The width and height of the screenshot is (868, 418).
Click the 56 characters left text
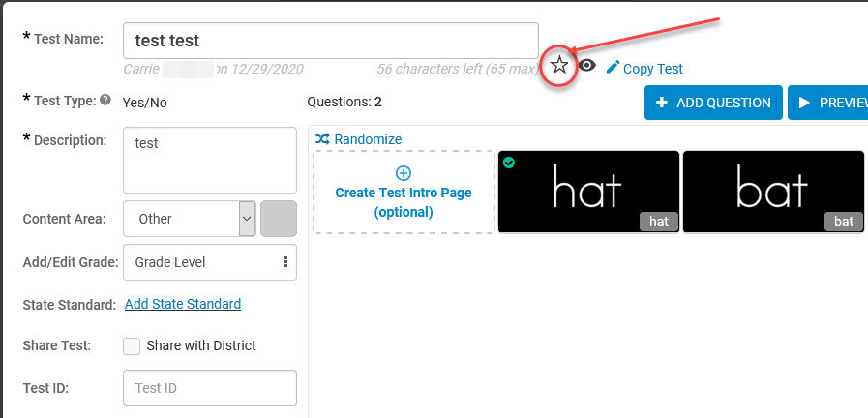(x=458, y=69)
